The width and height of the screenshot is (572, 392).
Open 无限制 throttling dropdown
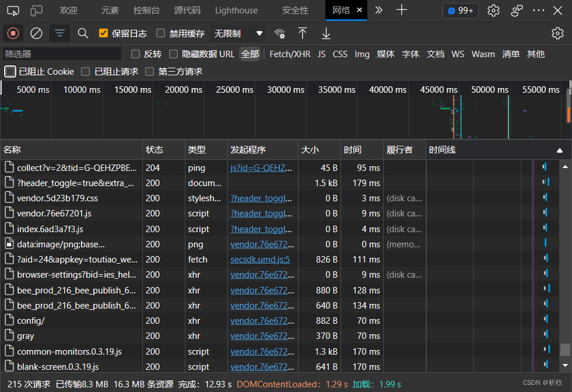238,34
